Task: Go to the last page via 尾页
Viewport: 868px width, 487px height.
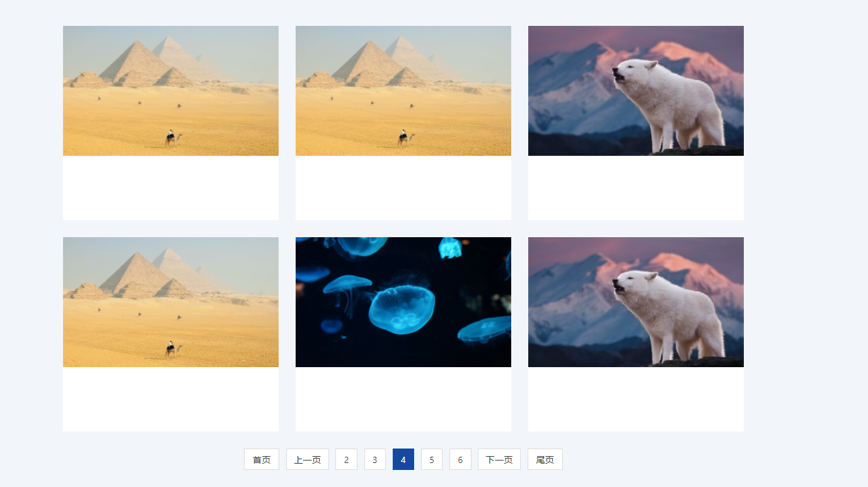Action: click(545, 459)
